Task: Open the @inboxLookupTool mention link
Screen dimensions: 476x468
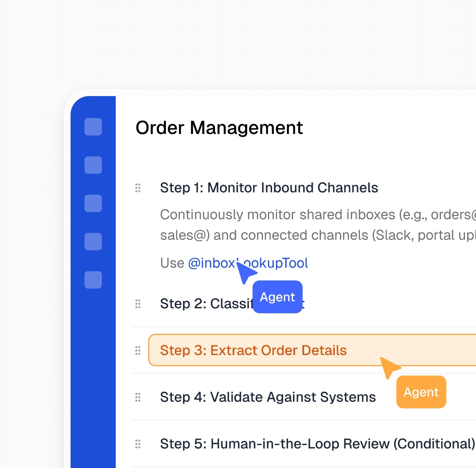Action: click(248, 263)
